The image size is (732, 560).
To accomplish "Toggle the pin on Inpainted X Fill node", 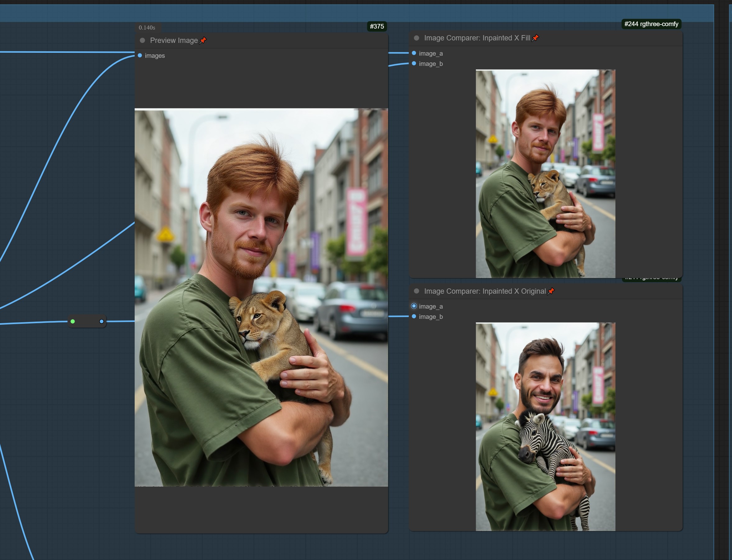I will [x=535, y=38].
